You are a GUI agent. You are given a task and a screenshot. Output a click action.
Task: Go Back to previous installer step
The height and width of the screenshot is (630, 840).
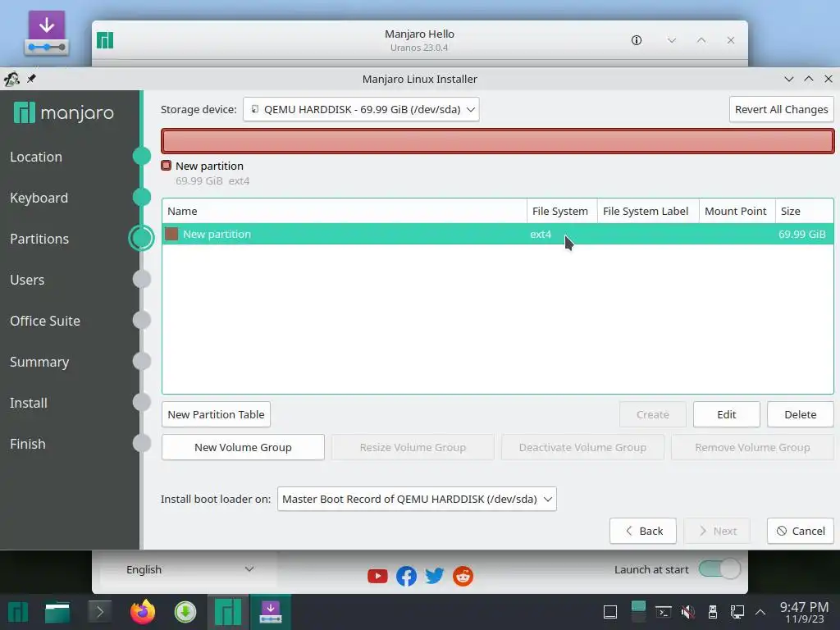(x=643, y=531)
